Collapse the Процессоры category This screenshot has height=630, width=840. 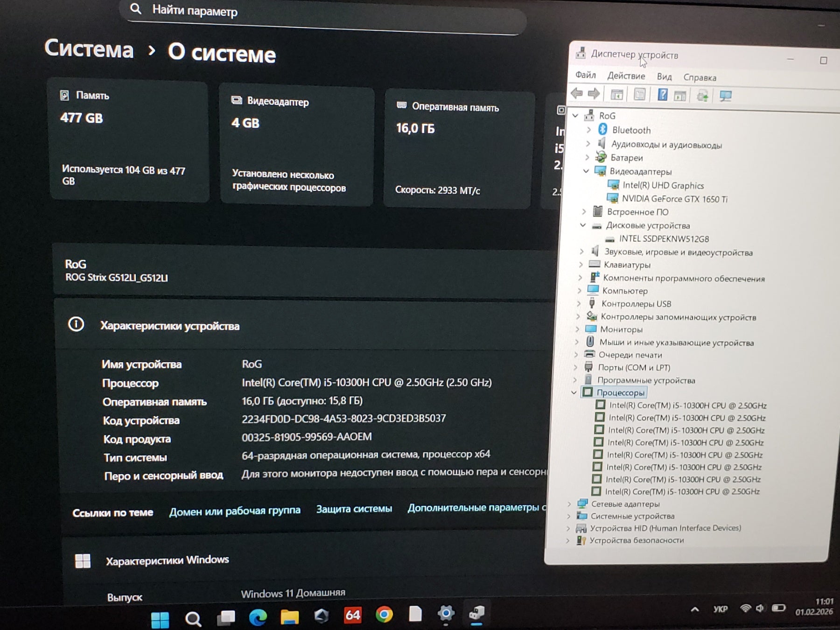tap(574, 392)
